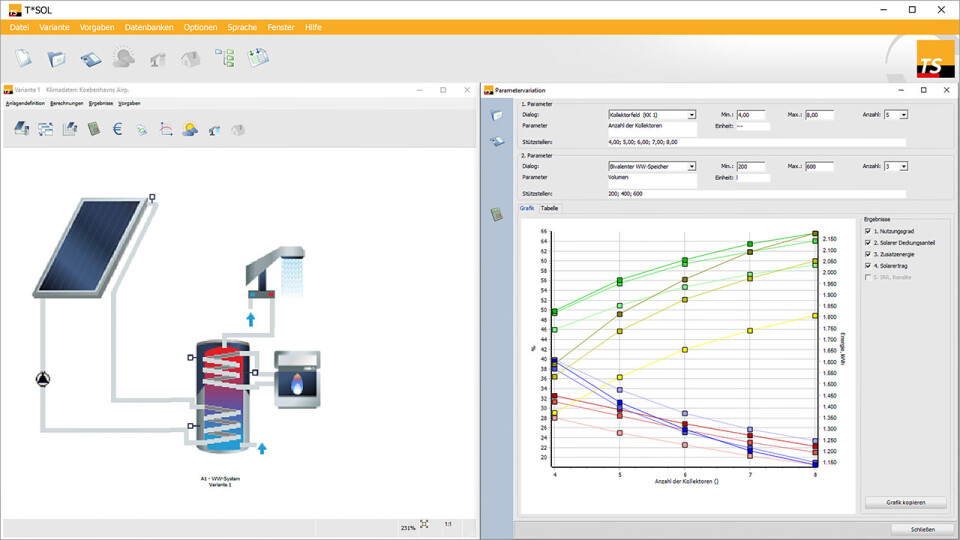Image resolution: width=960 pixels, height=540 pixels.
Task: Uncheck the Nutzungsgrad result checkbox
Action: [868, 231]
